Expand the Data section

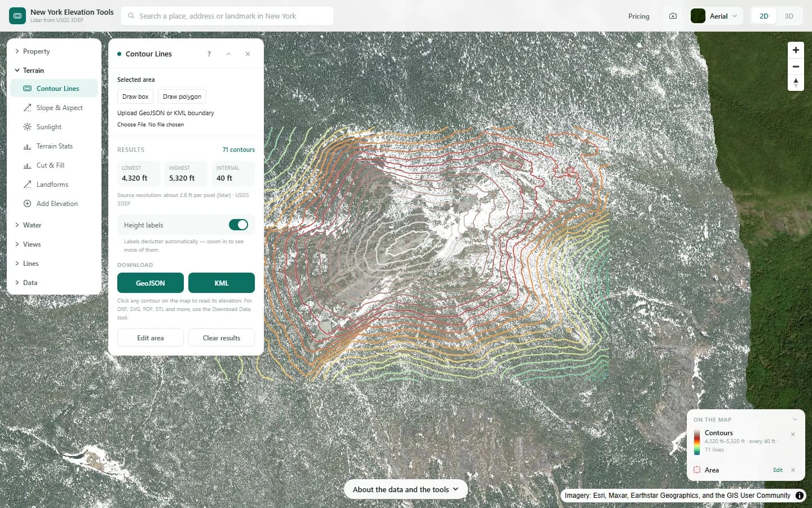(x=54, y=283)
